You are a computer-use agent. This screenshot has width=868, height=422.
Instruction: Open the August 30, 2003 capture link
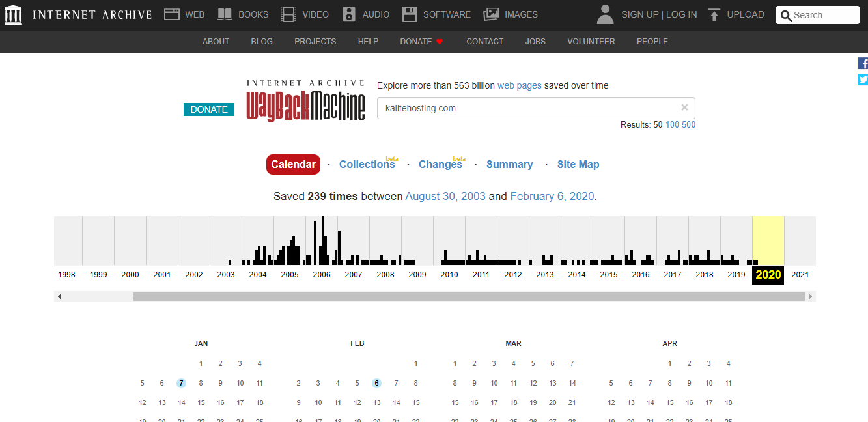coord(445,196)
